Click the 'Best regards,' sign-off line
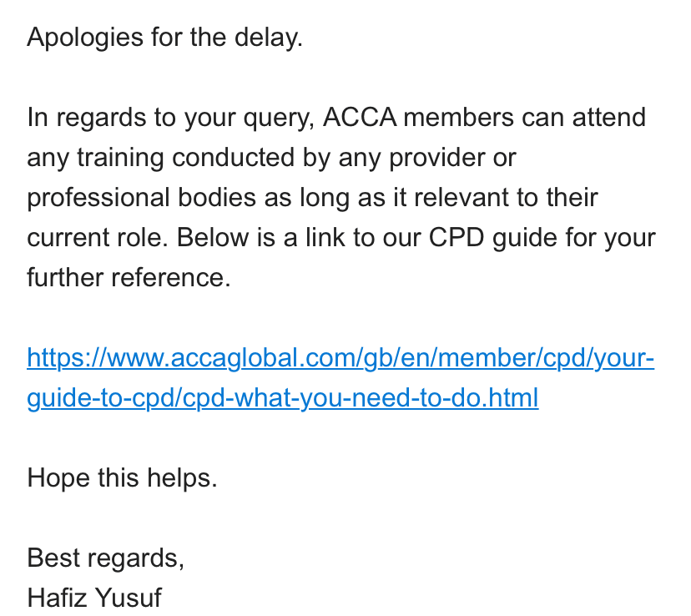691x616 pixels. pyautogui.click(x=105, y=558)
